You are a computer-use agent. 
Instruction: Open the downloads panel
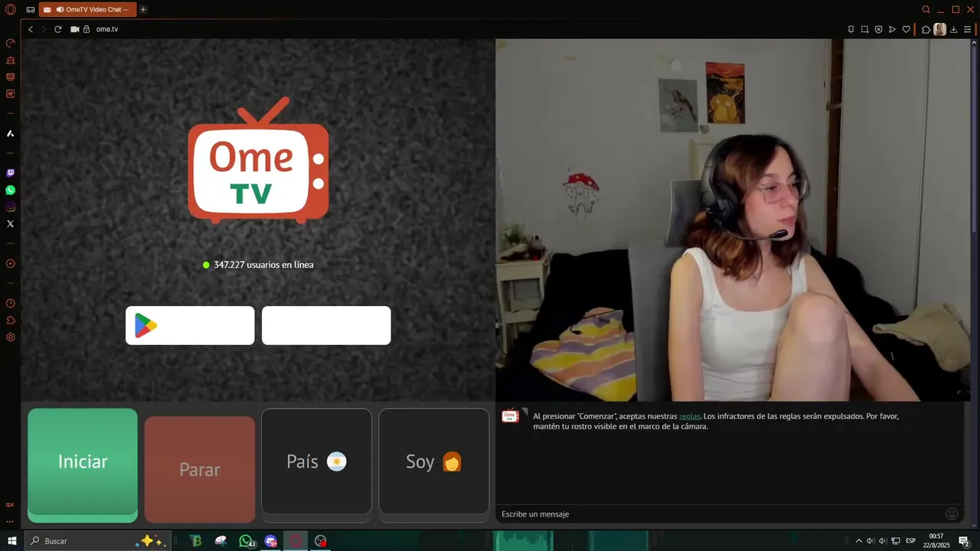pyautogui.click(x=954, y=29)
